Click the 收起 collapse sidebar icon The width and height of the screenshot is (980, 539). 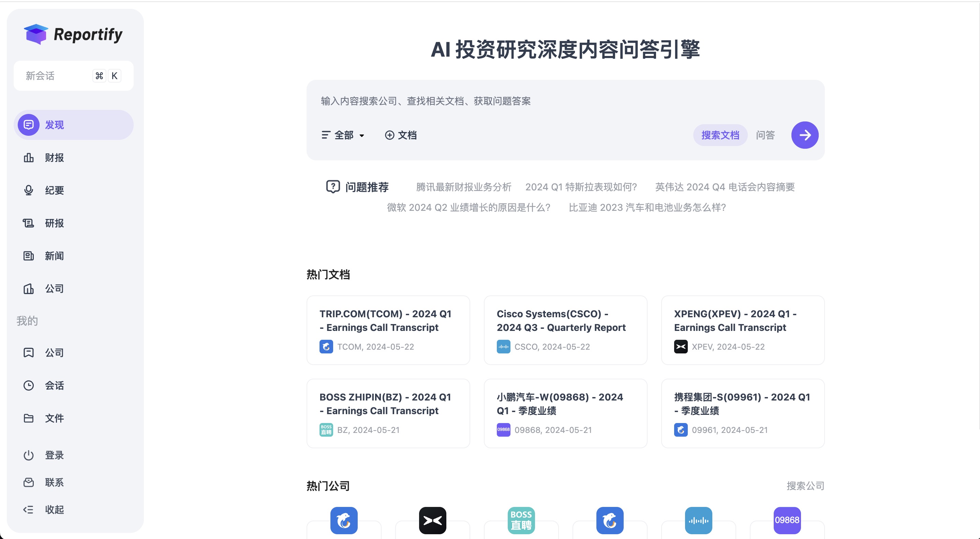tap(29, 510)
